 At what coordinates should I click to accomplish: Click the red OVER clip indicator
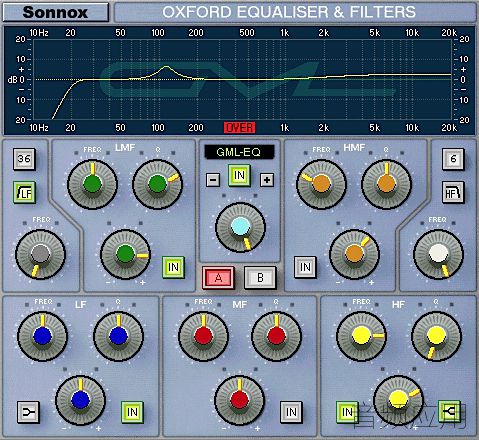pos(240,128)
